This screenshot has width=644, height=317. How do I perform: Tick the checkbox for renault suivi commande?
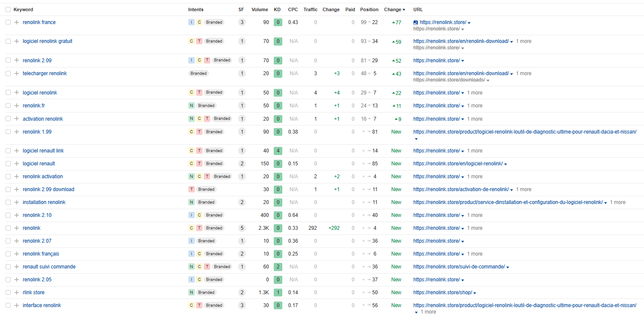click(8, 267)
